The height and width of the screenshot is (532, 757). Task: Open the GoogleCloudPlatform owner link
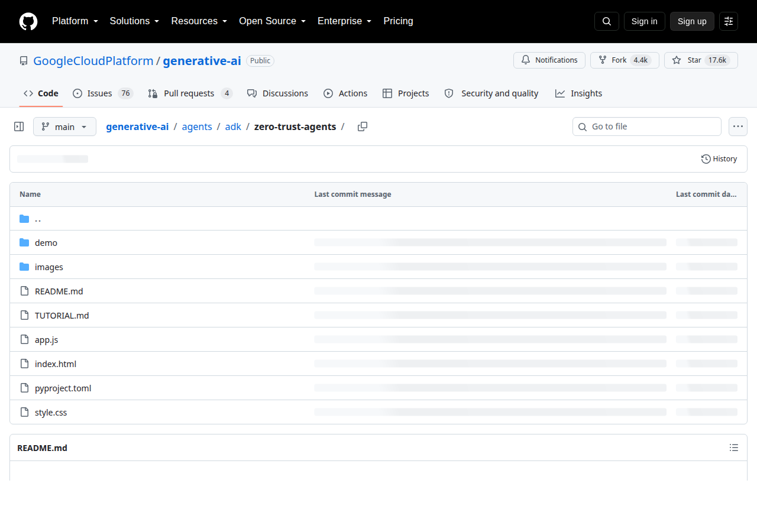93,61
